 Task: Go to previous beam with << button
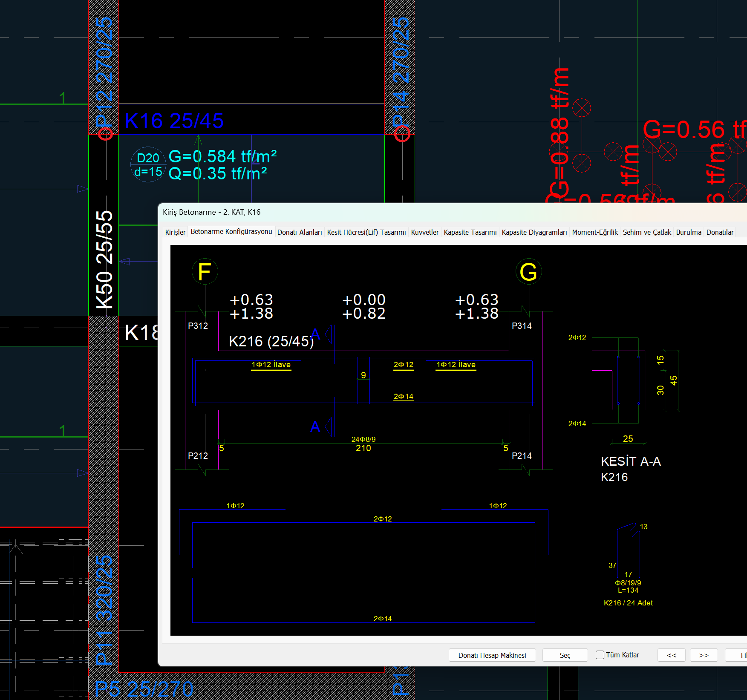[671, 655]
